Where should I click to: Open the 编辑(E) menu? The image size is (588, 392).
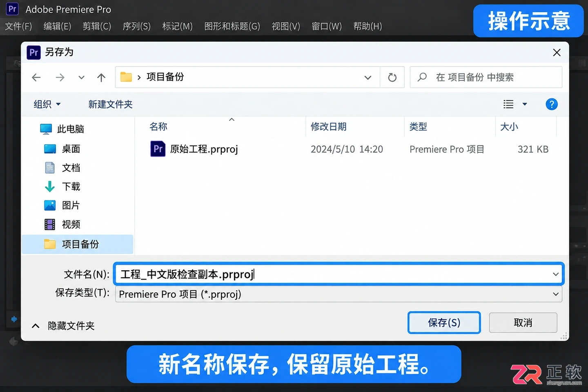(57, 26)
